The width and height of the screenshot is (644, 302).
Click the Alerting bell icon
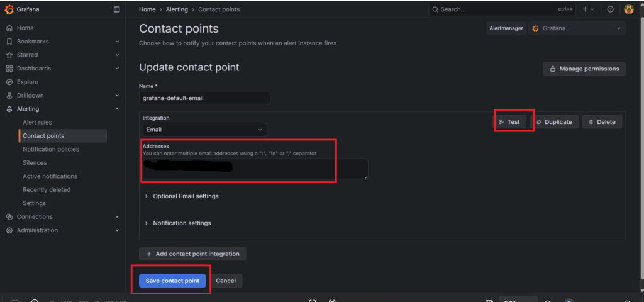pos(9,109)
